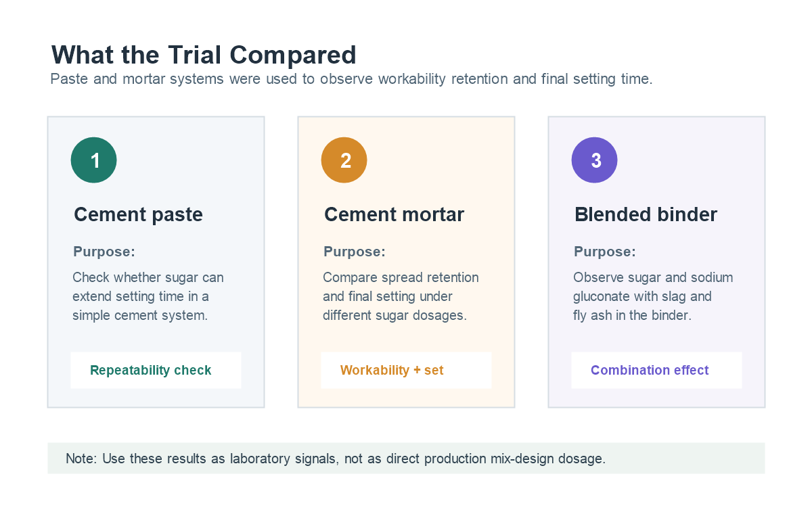Select the slide title What the Trial Compared
This screenshot has height=514, width=812.
click(204, 55)
